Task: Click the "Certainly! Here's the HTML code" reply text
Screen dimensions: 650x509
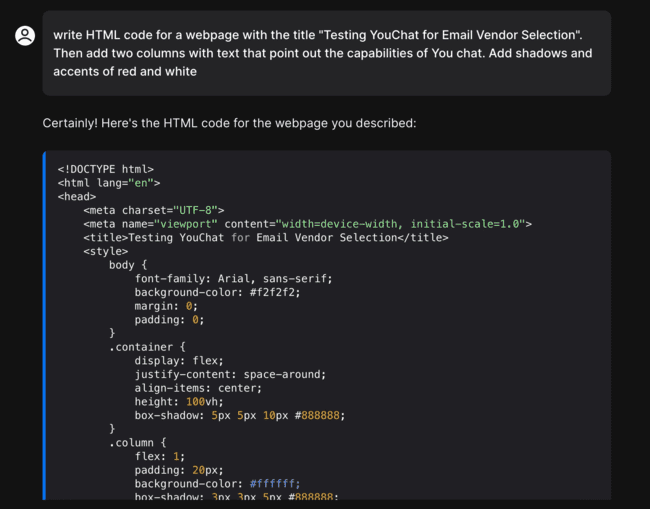Action: 229,123
